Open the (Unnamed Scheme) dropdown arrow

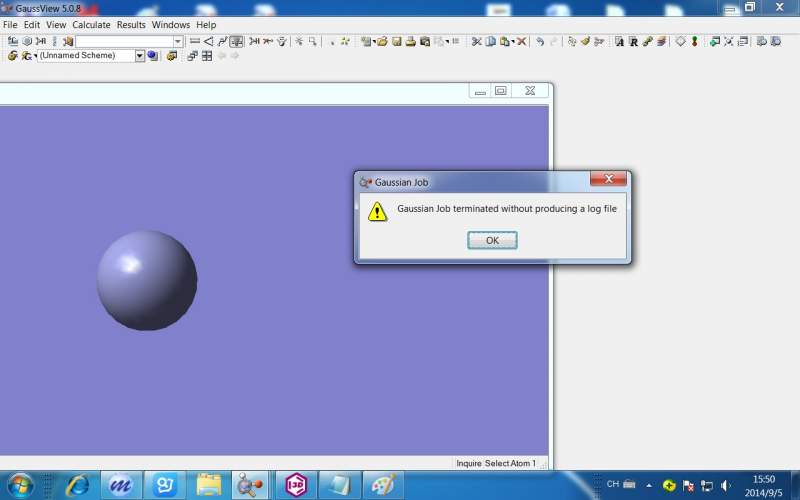click(139, 56)
